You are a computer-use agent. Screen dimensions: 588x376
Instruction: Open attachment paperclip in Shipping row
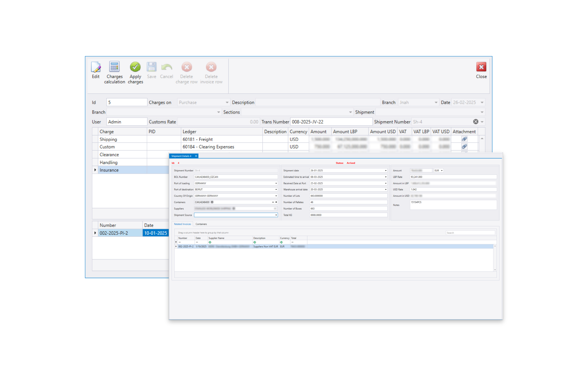[x=464, y=139]
